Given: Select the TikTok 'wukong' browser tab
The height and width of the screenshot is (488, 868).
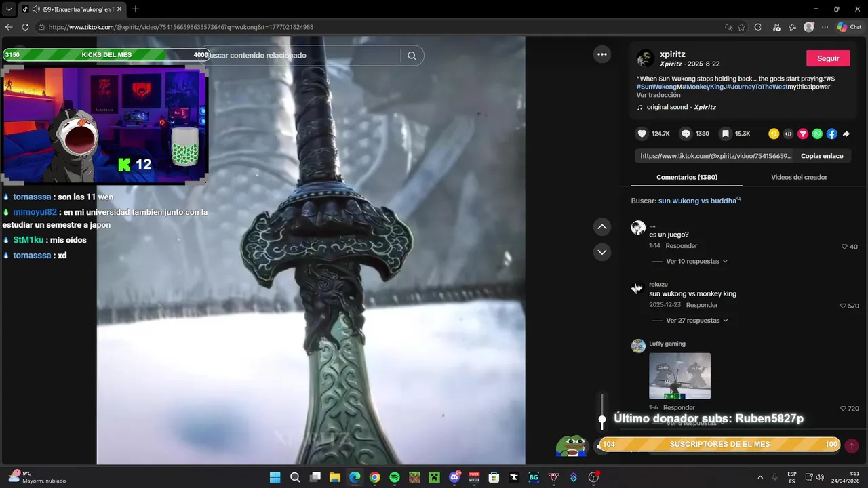Looking at the screenshot, I should [71, 9].
